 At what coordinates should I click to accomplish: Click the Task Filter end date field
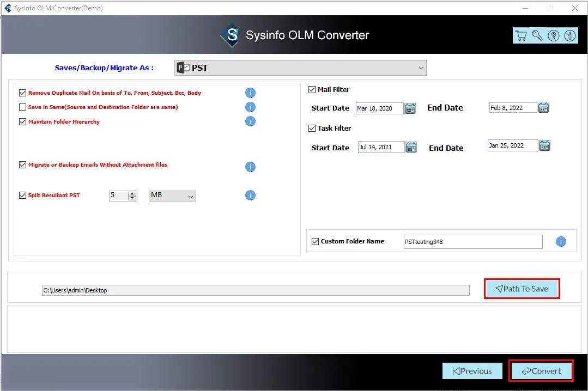(x=513, y=145)
